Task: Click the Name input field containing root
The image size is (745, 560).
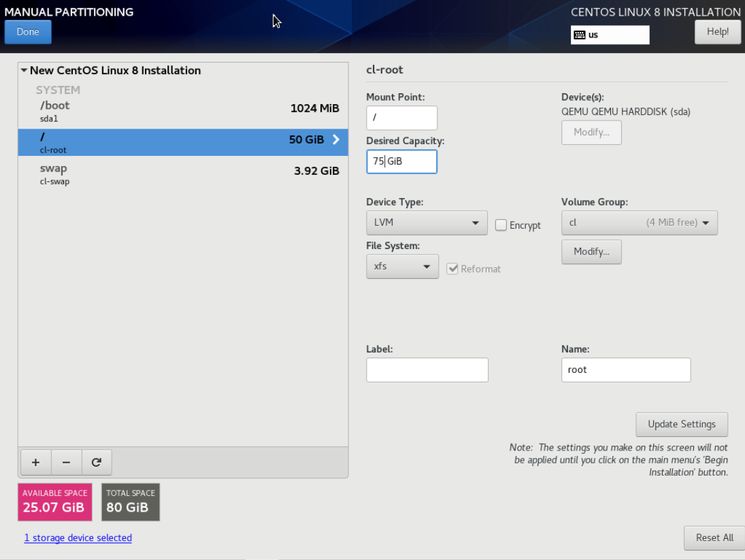Action: 626,370
